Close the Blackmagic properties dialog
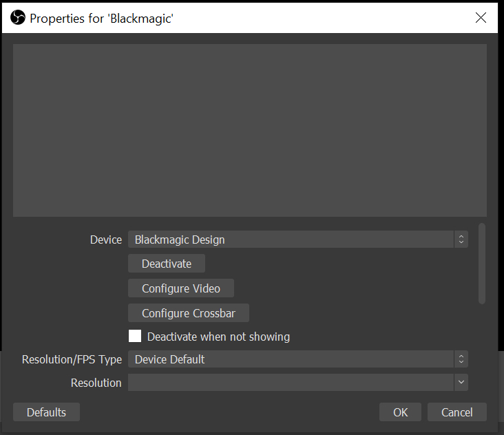The width and height of the screenshot is (504, 435). coord(481,18)
